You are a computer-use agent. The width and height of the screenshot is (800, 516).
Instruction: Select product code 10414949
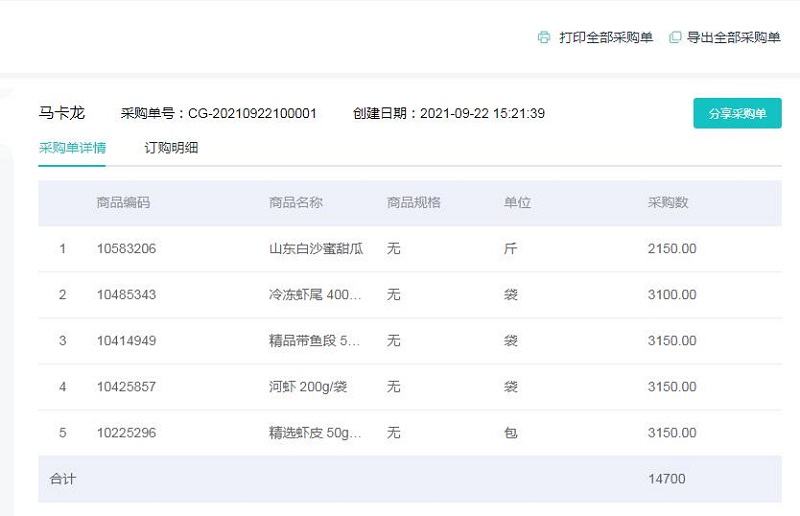pyautogui.click(x=127, y=340)
